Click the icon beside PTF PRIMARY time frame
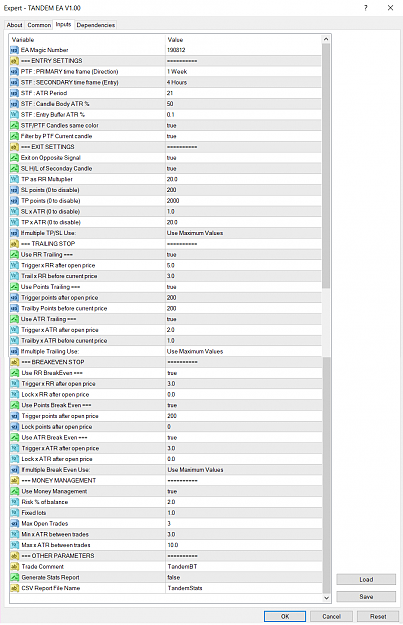 [14, 72]
